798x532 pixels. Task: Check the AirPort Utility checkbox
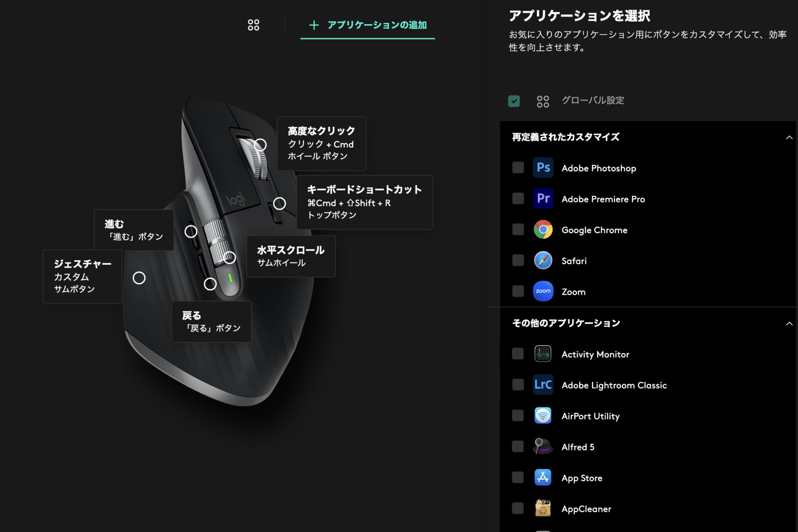[518, 415]
